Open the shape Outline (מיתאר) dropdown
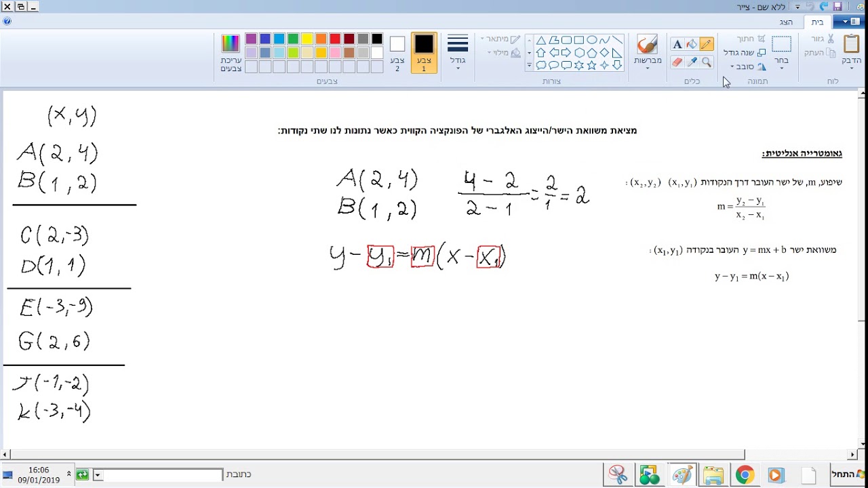 click(x=500, y=39)
